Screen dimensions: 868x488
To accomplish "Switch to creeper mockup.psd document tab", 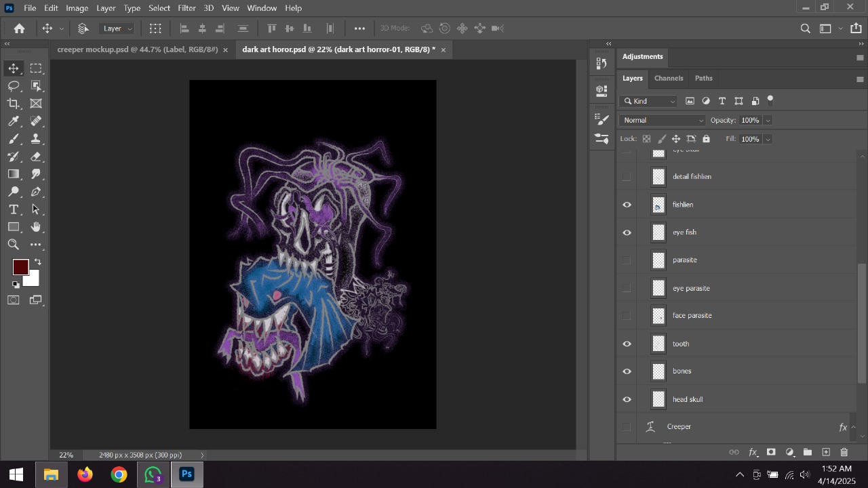I will (138, 49).
